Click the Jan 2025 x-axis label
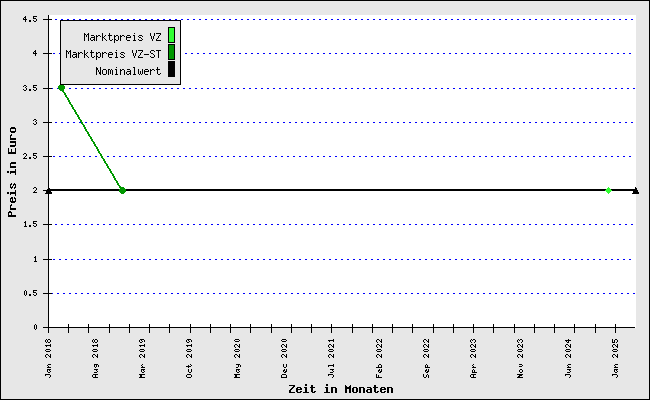 pos(616,359)
